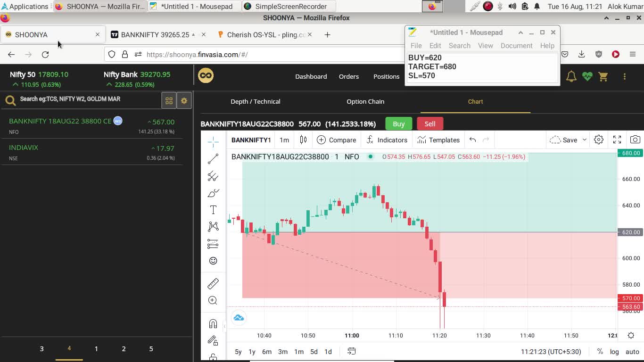644x362 pixels.
Task: Open timezone selector 11:21:23 (UTC+5:30)
Action: point(551,352)
